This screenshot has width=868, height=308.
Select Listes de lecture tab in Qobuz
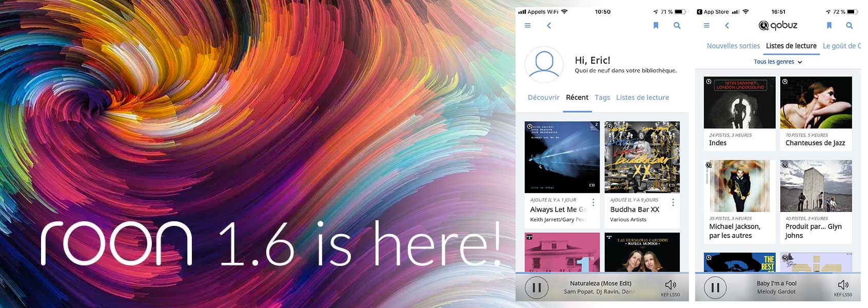(x=791, y=46)
